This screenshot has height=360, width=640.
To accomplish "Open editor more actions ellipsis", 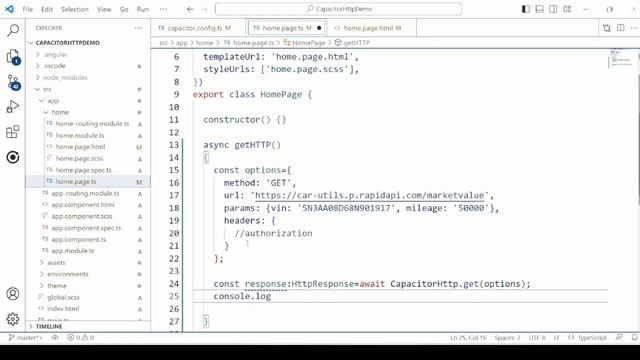I will tap(634, 28).
